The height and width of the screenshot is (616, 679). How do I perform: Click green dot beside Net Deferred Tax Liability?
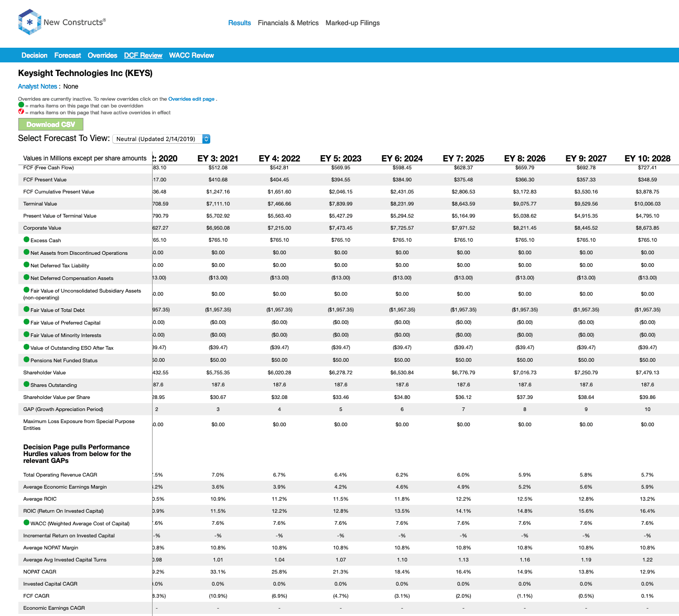click(26, 265)
